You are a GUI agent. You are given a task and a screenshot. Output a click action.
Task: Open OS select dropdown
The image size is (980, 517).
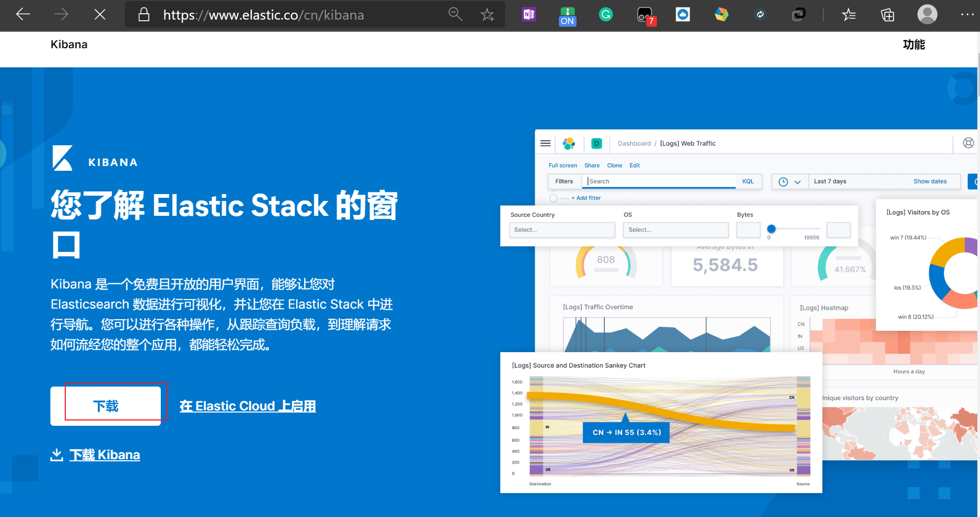tap(675, 230)
